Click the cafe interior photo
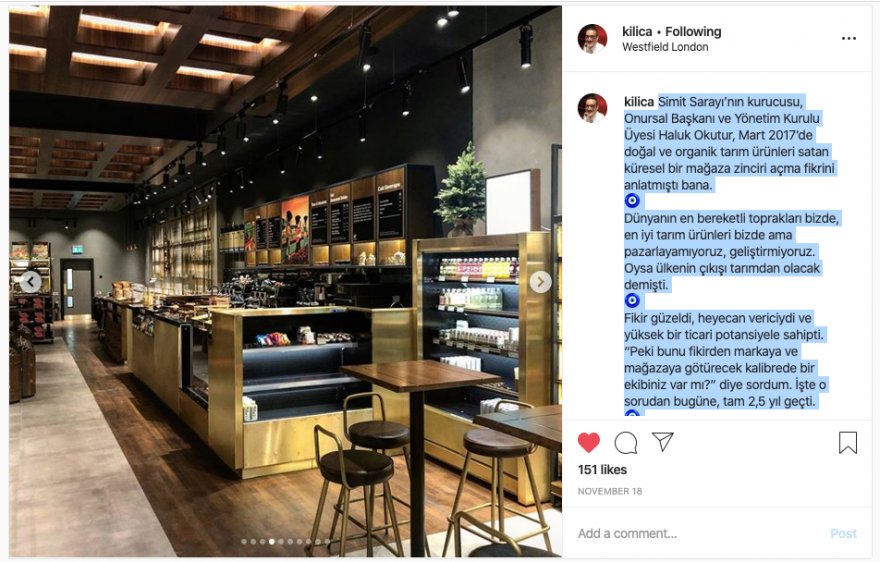Screen dimensions: 880x562 pyautogui.click(x=285, y=281)
